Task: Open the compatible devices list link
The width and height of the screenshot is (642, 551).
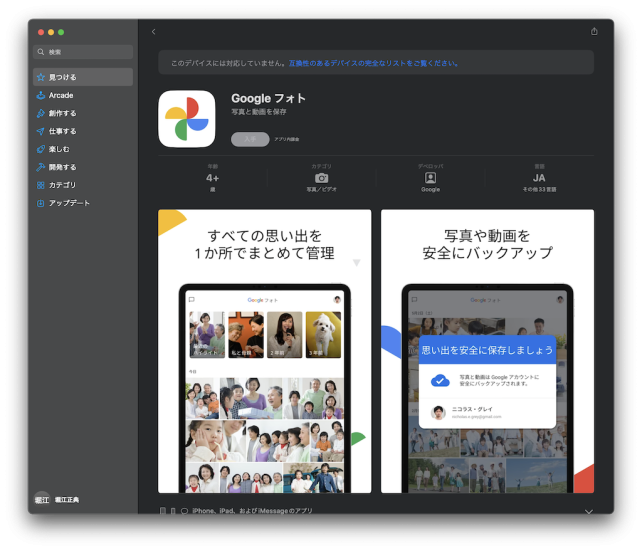Action: click(x=373, y=63)
